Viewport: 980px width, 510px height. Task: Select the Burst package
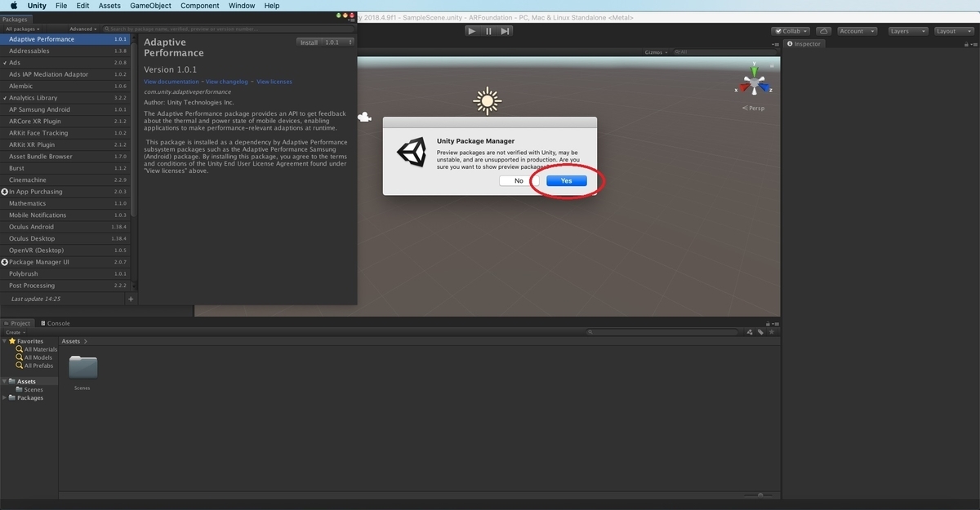click(x=65, y=168)
